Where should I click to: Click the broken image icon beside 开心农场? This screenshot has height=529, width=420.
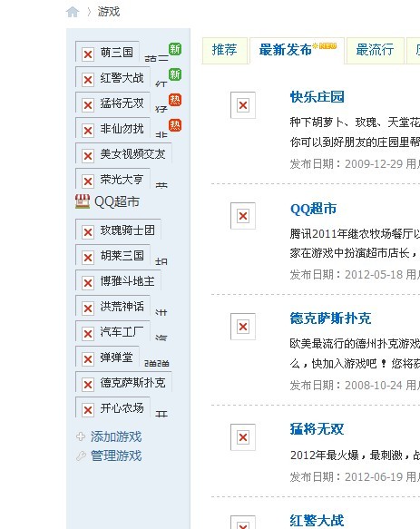tap(88, 410)
